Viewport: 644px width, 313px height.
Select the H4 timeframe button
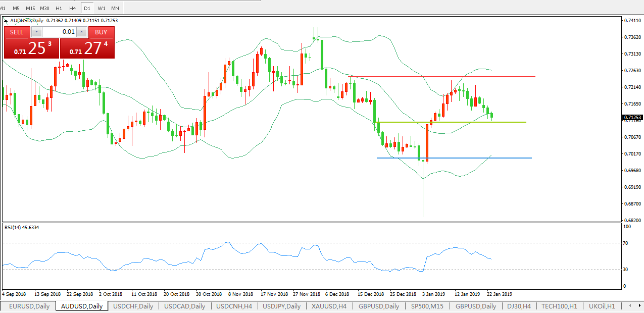(73, 8)
